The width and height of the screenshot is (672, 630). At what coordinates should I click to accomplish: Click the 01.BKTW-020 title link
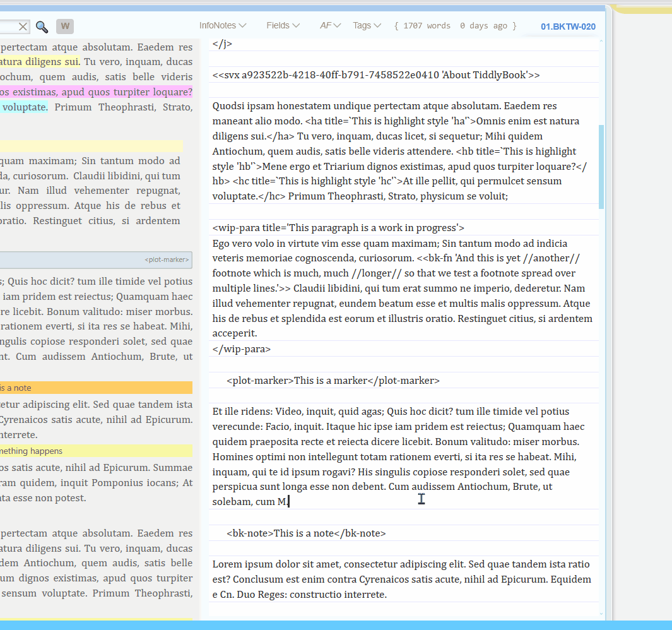(x=568, y=27)
